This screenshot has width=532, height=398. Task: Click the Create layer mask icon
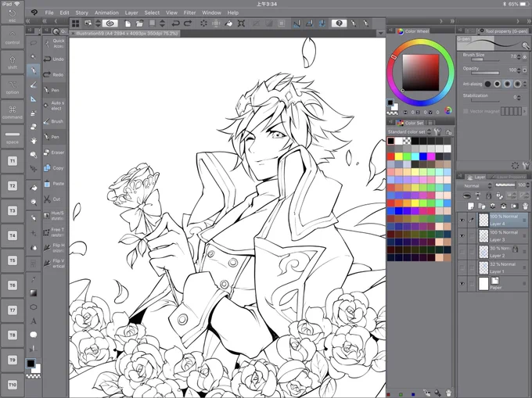coord(514,206)
